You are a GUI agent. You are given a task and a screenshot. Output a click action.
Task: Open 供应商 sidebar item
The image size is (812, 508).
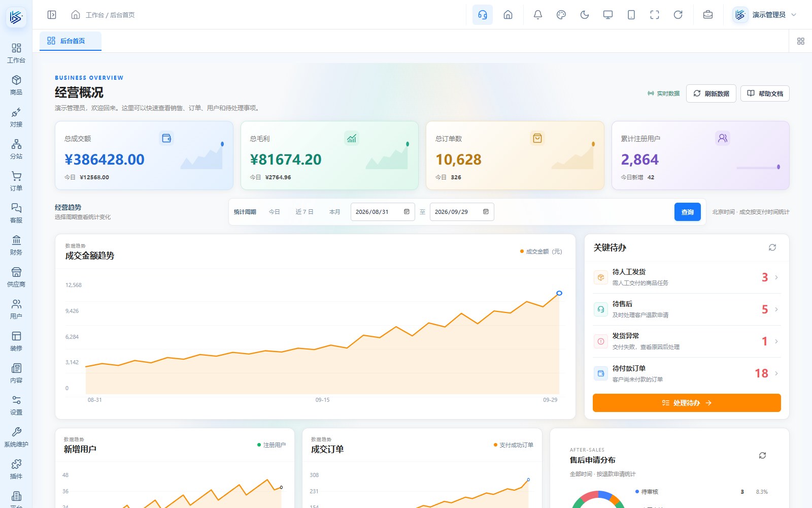pyautogui.click(x=16, y=277)
